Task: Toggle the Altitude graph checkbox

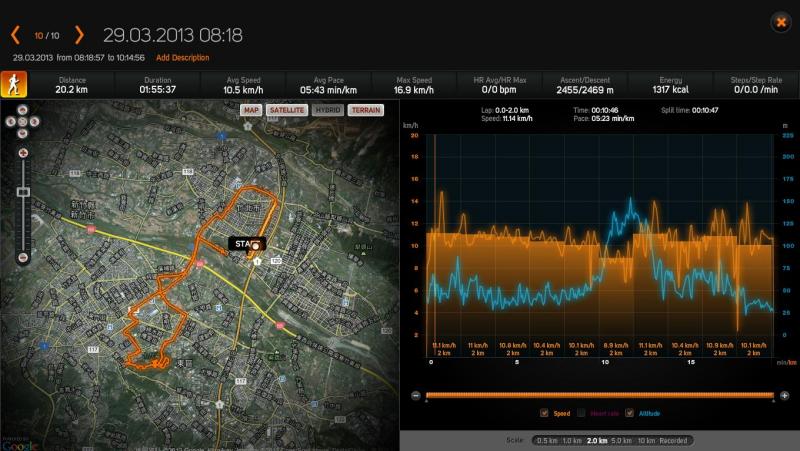Action: point(630,413)
